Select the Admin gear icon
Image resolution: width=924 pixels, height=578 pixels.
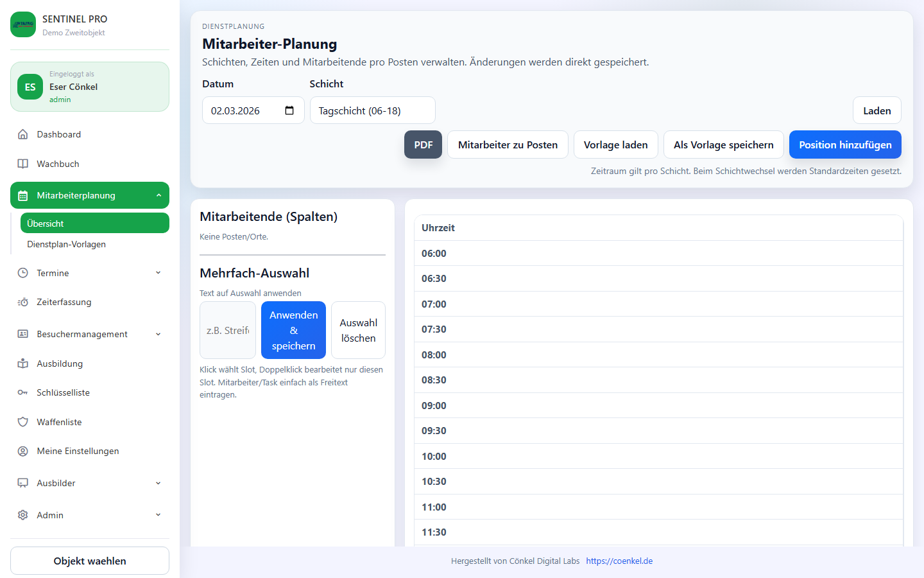(x=23, y=514)
